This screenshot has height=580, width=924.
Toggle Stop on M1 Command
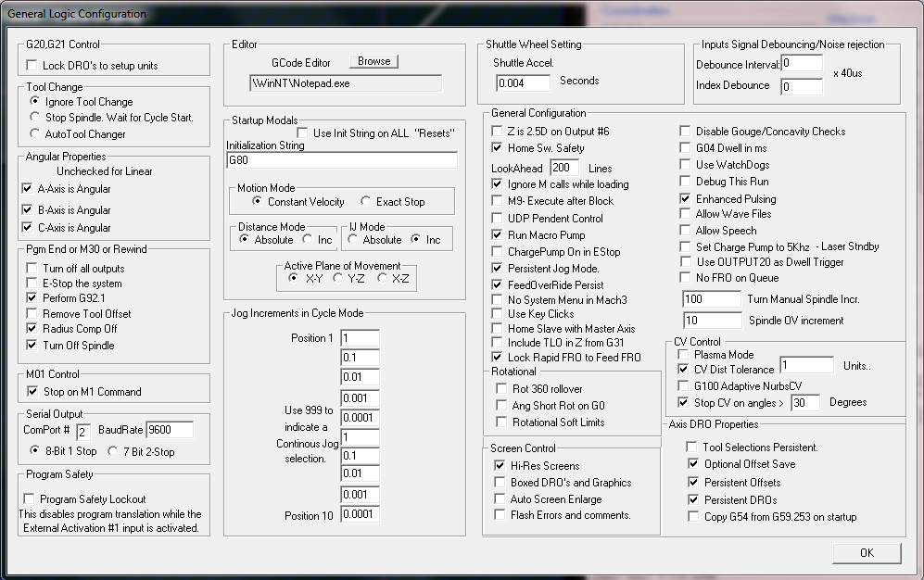[32, 392]
